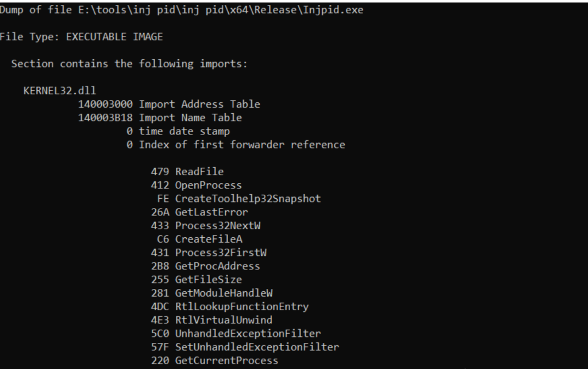The image size is (588, 369).
Task: Click the ReadFile import entry
Action: [187, 172]
